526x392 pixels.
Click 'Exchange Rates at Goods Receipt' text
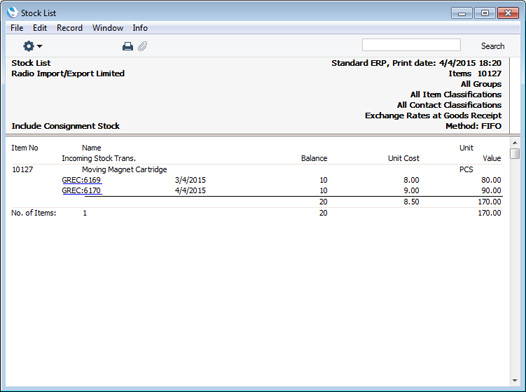point(433,116)
